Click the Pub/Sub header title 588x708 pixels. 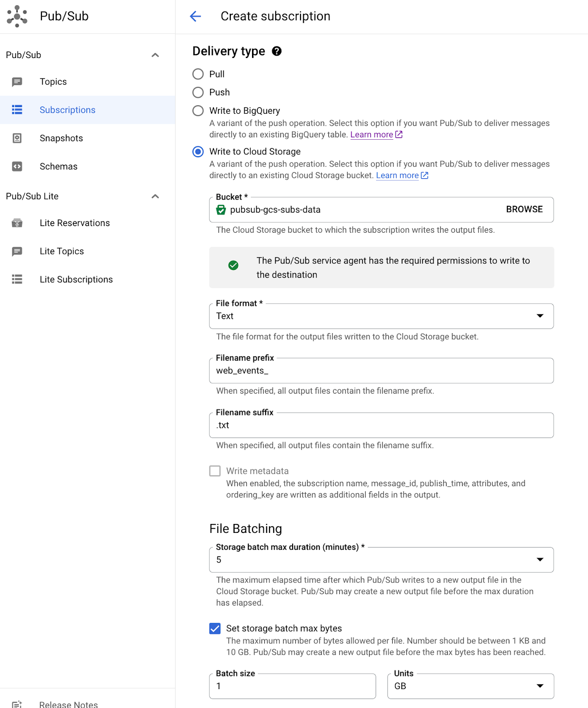point(64,17)
